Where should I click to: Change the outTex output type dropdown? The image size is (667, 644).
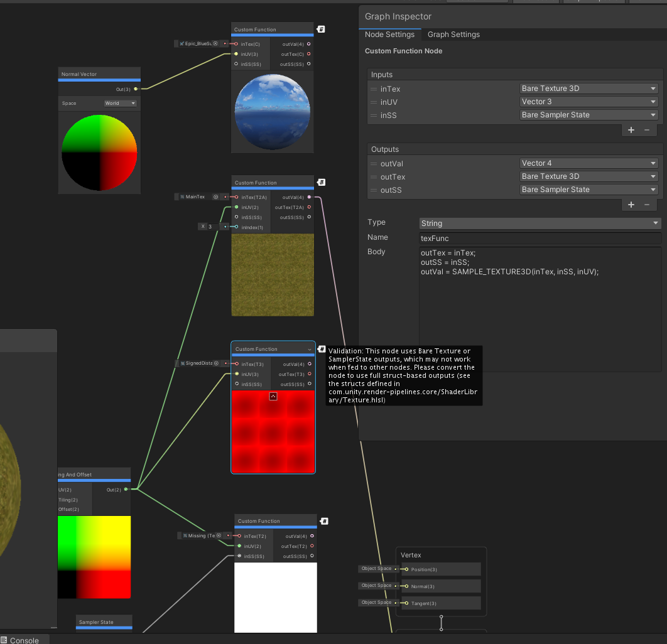588,176
